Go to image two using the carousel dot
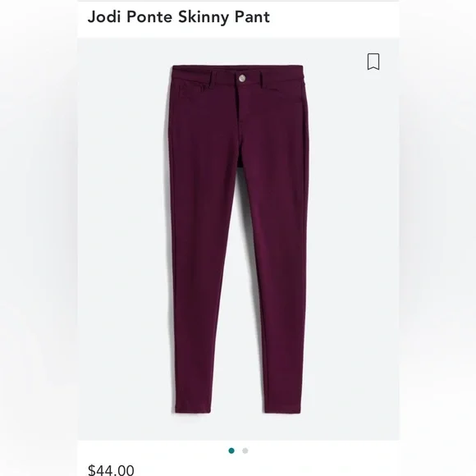This screenshot has width=476, height=476. pyautogui.click(x=245, y=451)
